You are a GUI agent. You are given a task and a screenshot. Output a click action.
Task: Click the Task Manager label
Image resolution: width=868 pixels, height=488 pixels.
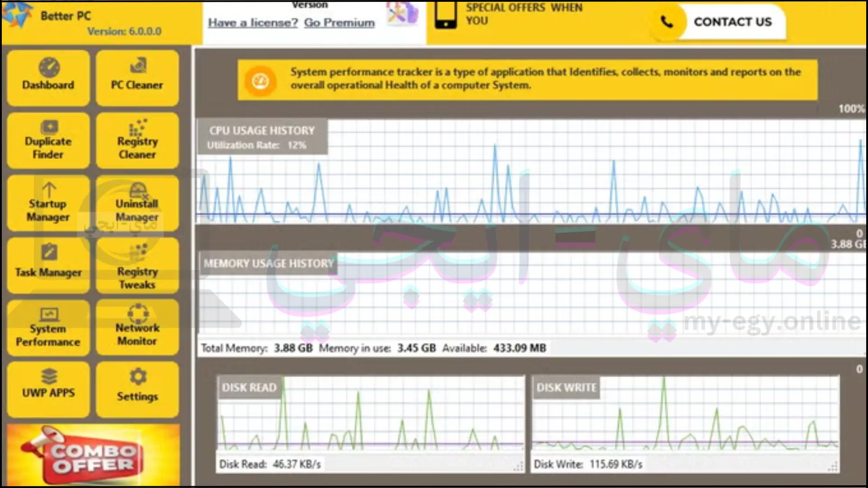click(x=48, y=272)
